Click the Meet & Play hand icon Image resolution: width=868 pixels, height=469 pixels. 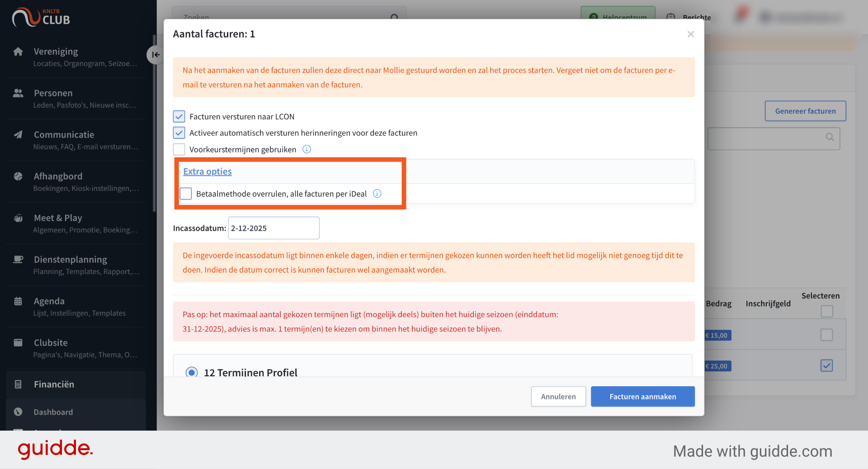pyautogui.click(x=18, y=218)
